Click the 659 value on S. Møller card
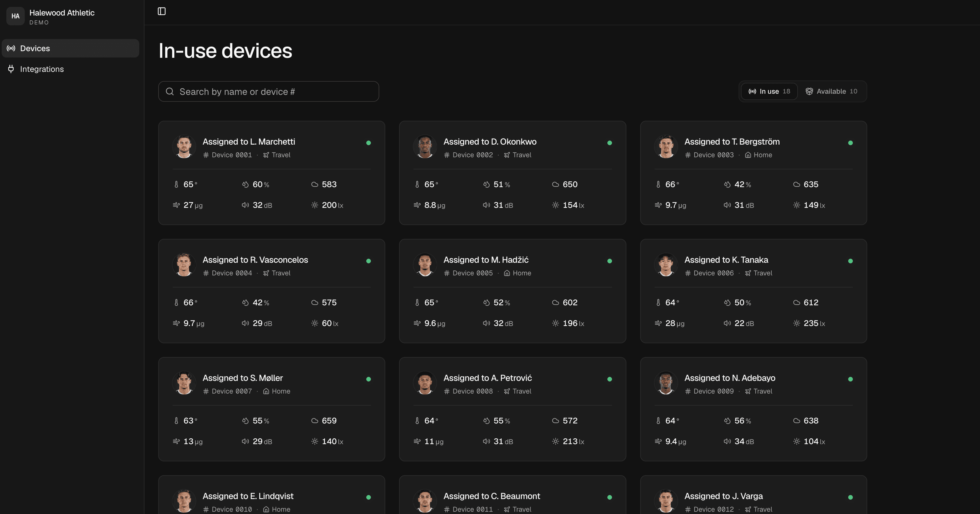The width and height of the screenshot is (980, 514). [329, 421]
